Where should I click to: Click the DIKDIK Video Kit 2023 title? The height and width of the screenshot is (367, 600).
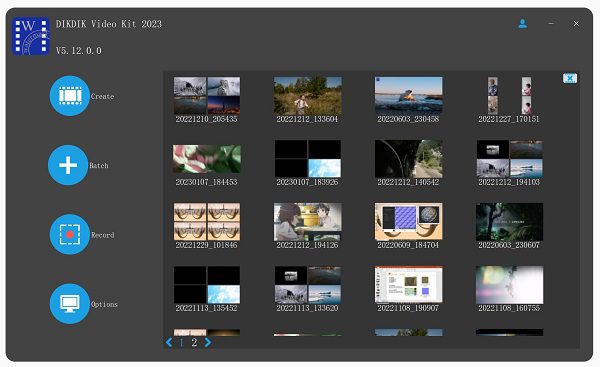pyautogui.click(x=109, y=24)
